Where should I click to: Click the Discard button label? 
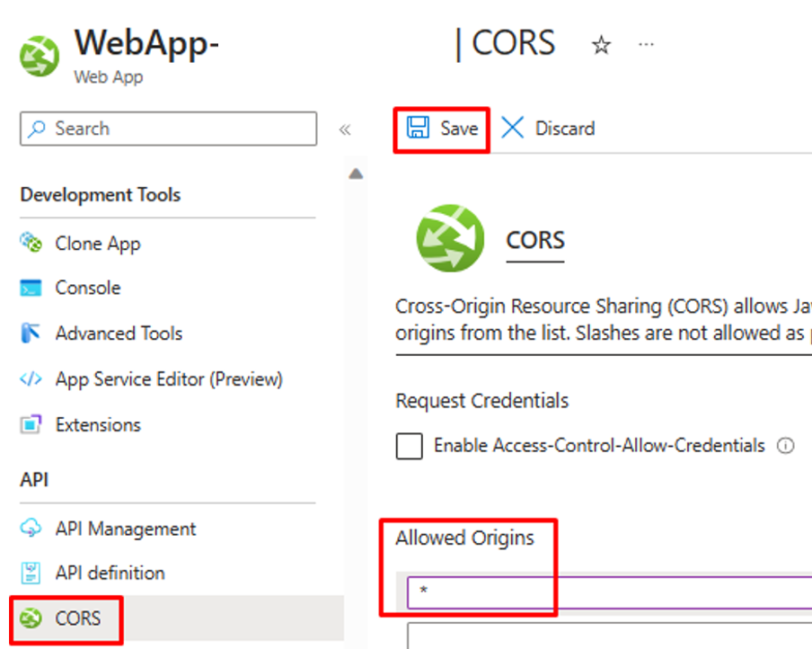point(565,128)
